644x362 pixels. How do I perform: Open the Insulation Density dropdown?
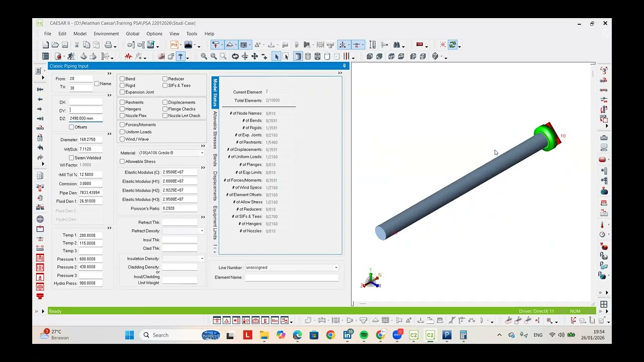(202, 259)
